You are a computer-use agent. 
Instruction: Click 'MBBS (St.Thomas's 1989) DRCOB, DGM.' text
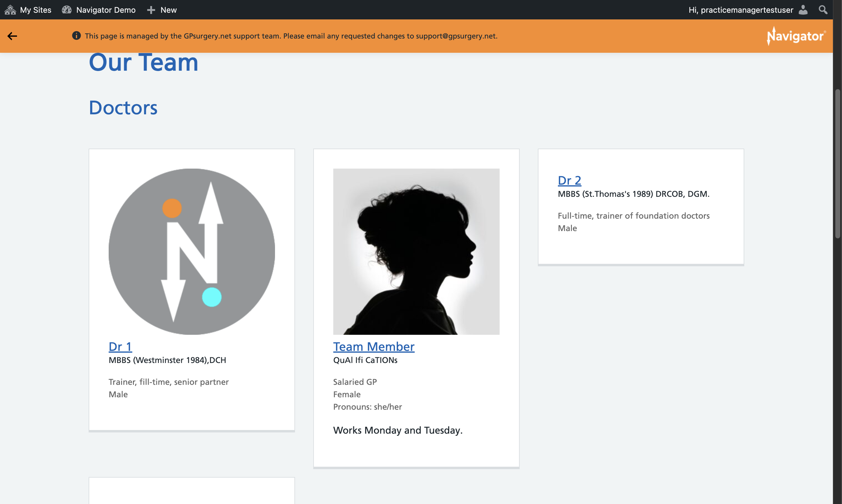[633, 194]
